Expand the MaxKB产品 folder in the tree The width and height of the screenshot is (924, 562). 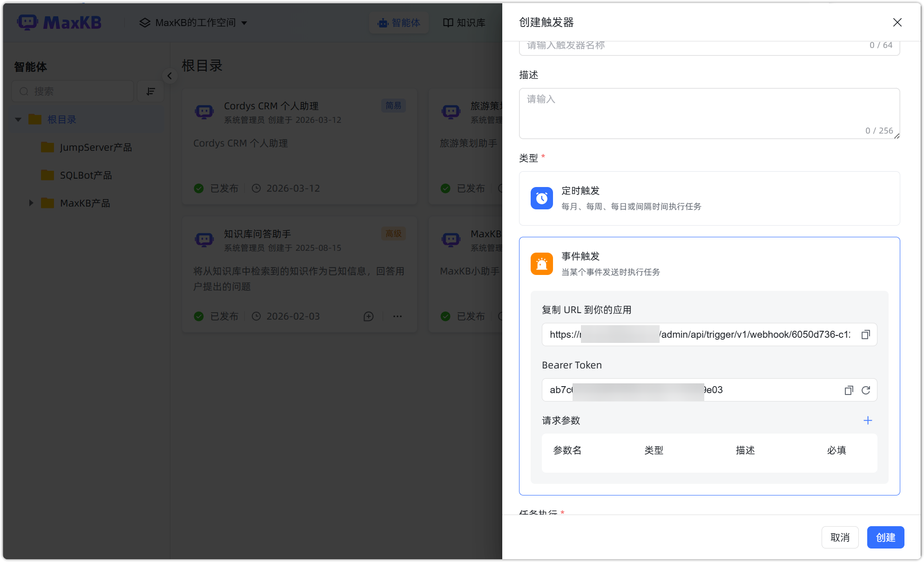click(x=31, y=203)
